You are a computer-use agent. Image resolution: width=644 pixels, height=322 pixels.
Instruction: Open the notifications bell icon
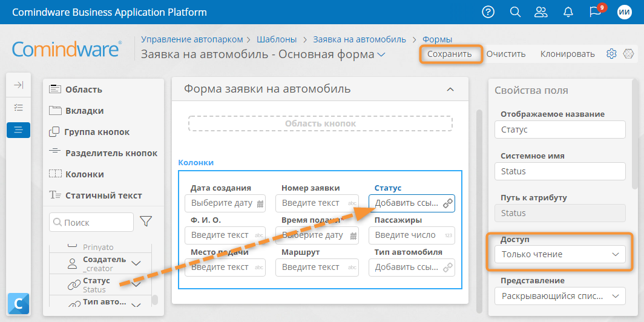pyautogui.click(x=568, y=12)
